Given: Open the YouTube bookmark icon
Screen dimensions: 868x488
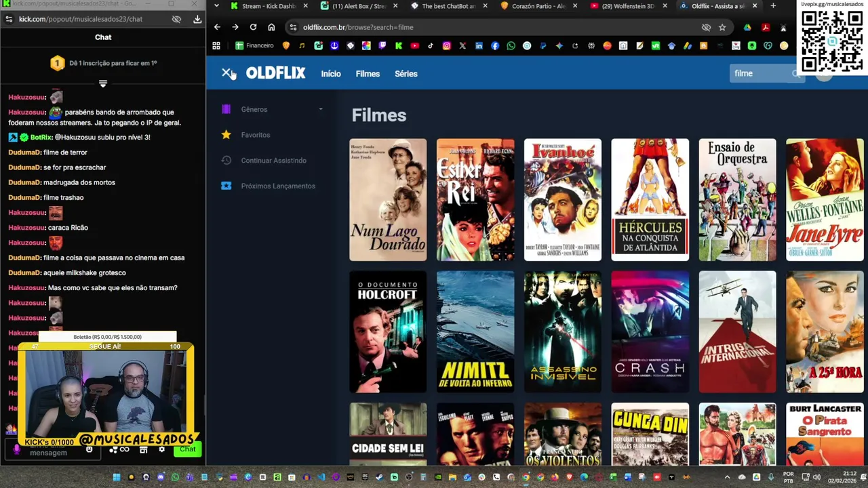Looking at the screenshot, I should click(x=414, y=45).
